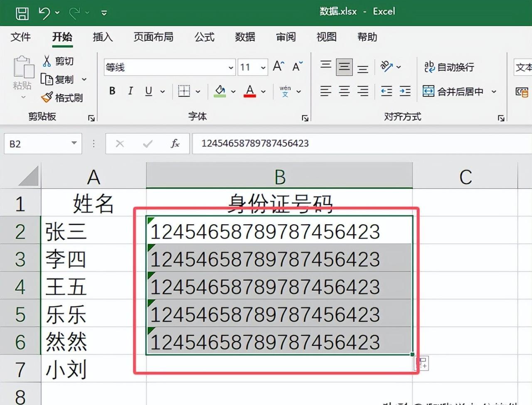
Task: Open the 对齐方式 dialog launcher
Action: pyautogui.click(x=501, y=118)
